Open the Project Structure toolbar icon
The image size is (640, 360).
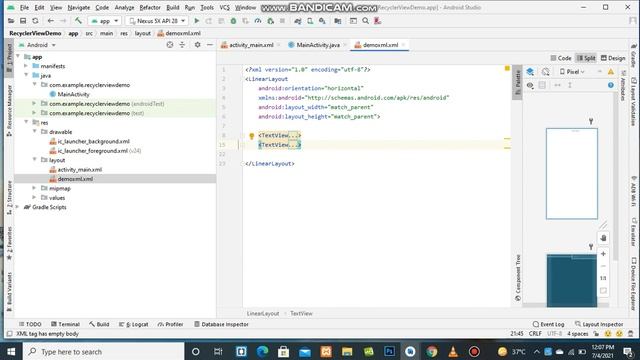338,21
